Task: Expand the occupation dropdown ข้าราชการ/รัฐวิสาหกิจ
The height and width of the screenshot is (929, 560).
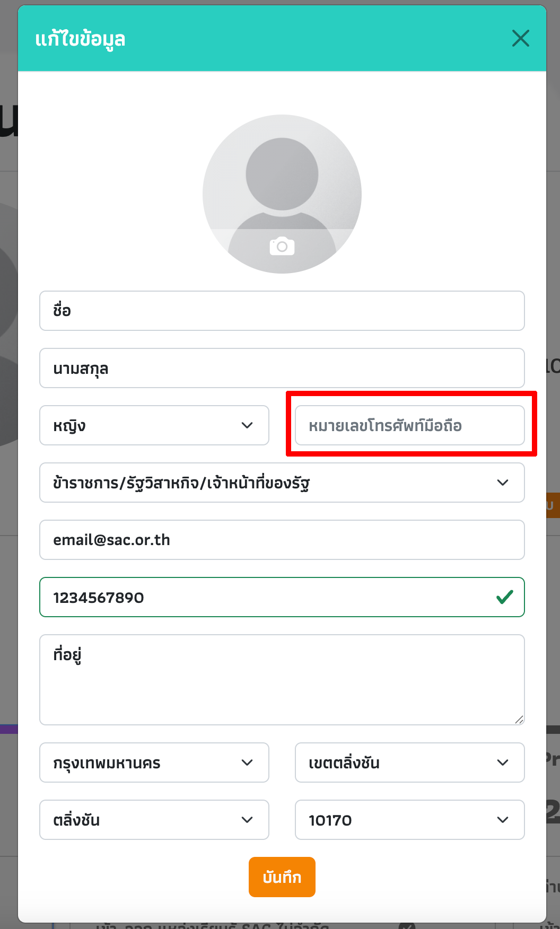Action: [282, 483]
